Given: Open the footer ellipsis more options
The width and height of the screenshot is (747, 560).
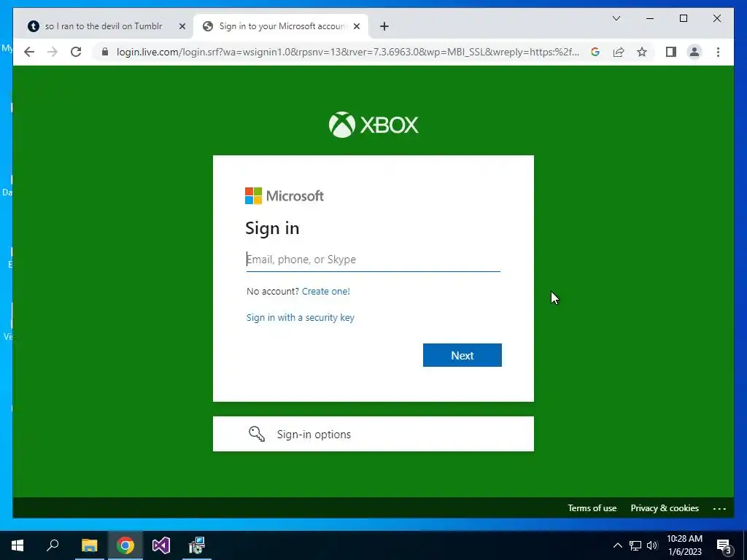Looking at the screenshot, I should coord(719,508).
